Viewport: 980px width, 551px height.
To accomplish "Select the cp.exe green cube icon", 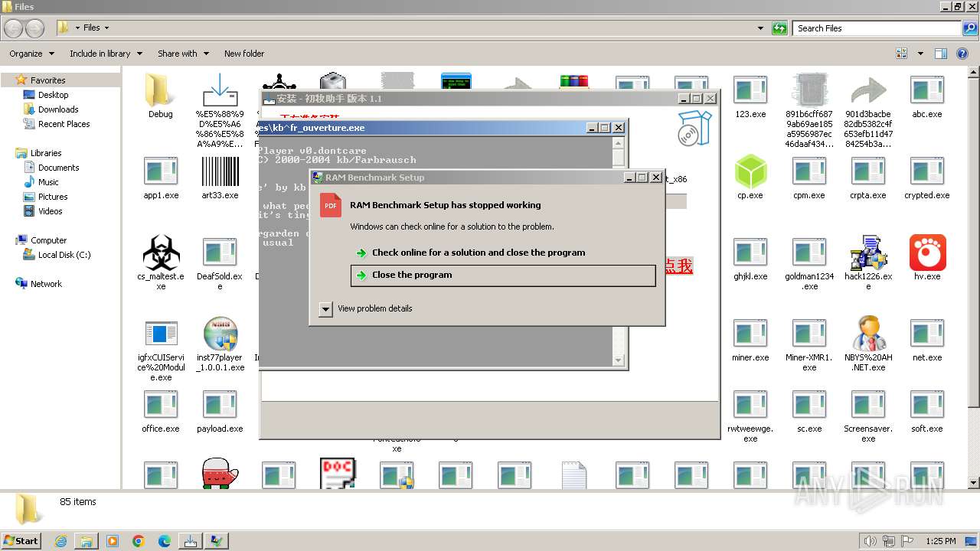I will (x=750, y=171).
